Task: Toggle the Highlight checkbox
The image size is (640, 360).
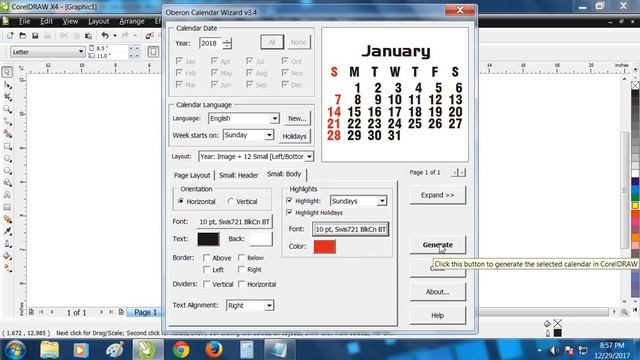Action: point(289,200)
